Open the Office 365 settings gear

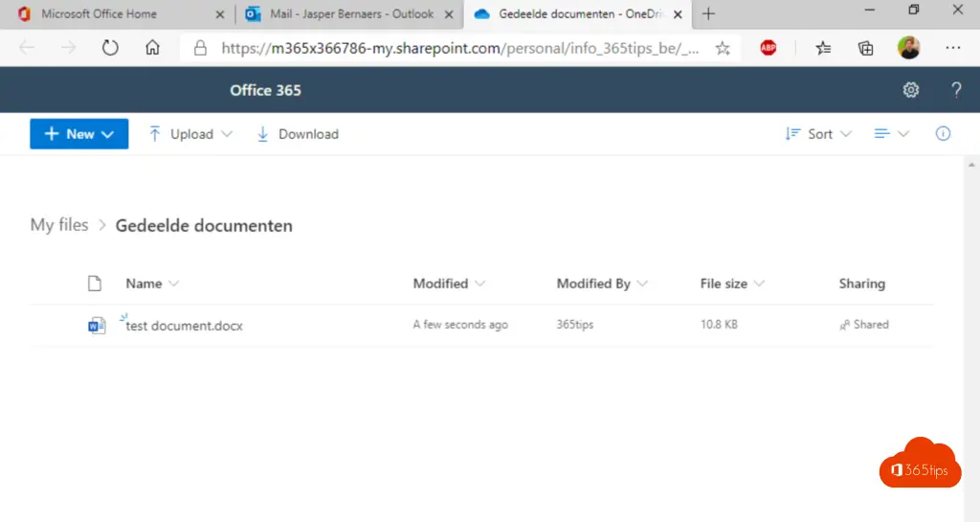(910, 90)
